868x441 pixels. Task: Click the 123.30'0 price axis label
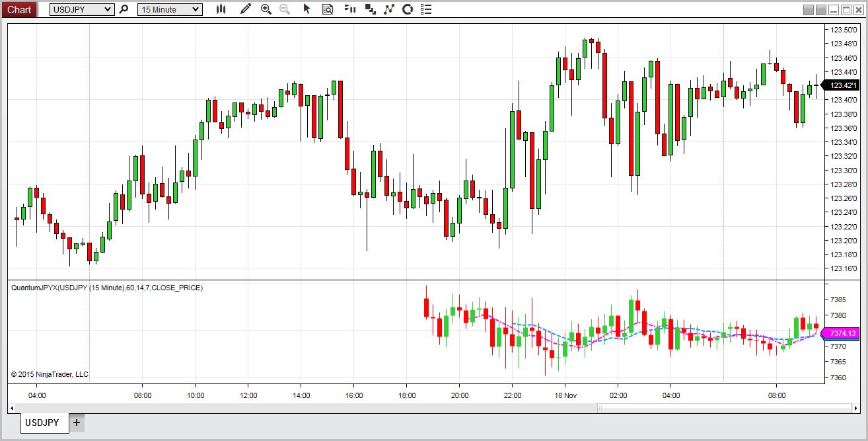tap(843, 170)
